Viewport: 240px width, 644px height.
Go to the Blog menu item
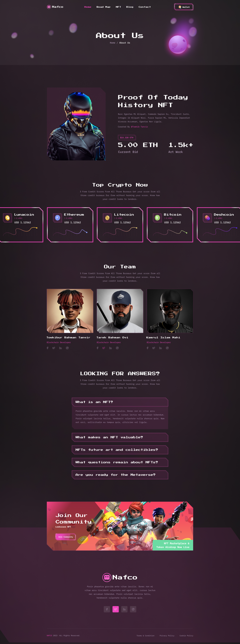point(129,7)
